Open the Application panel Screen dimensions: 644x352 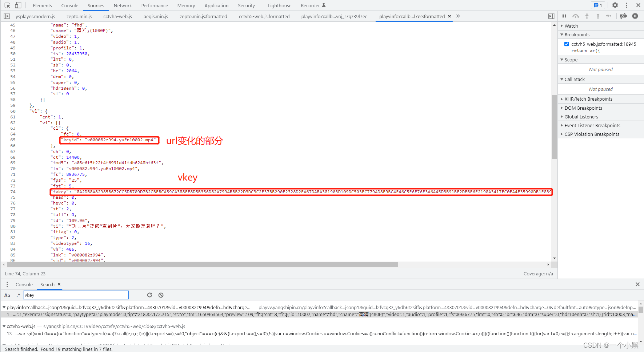(216, 5)
